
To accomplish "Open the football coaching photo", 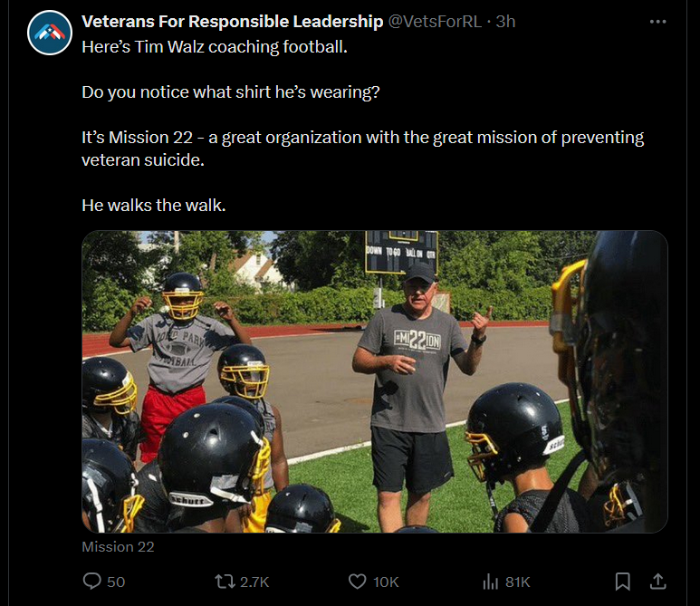I will (374, 380).
